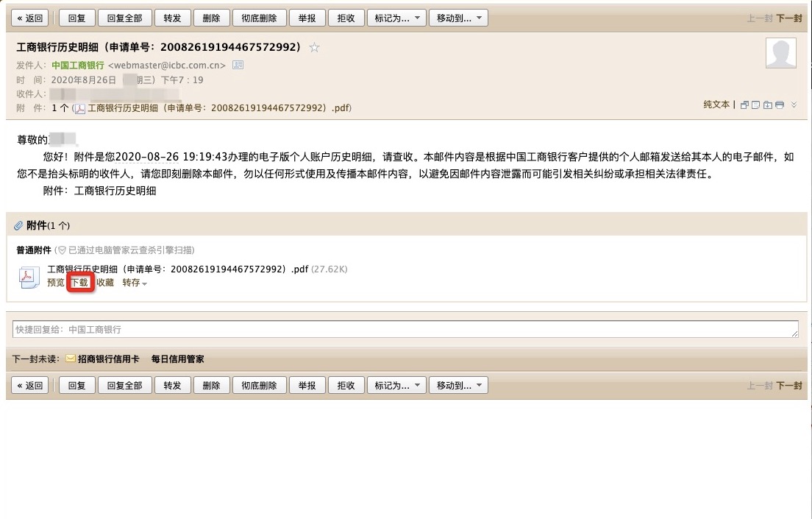Click sender address webmaster@icbc.com.cn
812x519 pixels.
[167, 66]
